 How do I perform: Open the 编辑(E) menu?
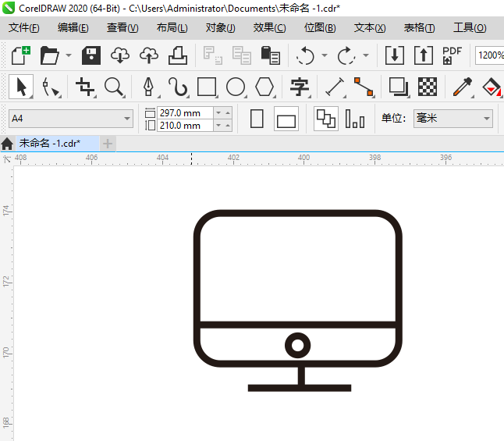[x=73, y=27]
